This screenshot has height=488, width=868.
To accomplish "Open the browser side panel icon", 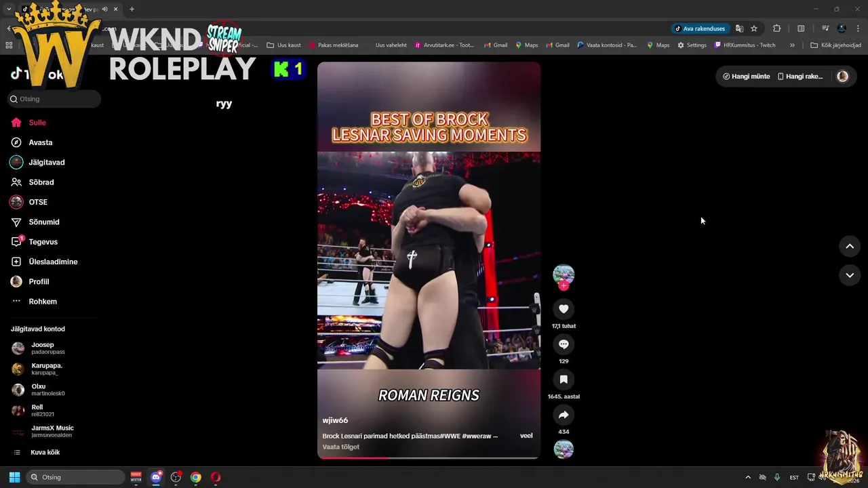I will point(801,28).
